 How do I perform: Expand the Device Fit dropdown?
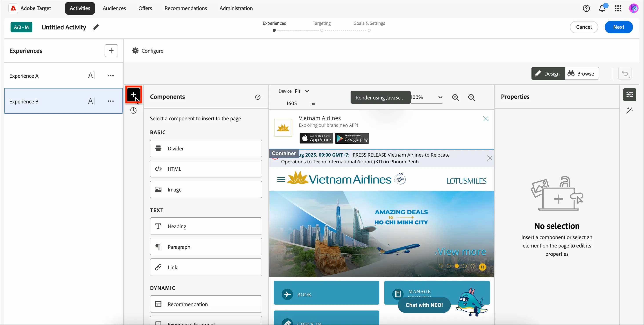pos(302,91)
